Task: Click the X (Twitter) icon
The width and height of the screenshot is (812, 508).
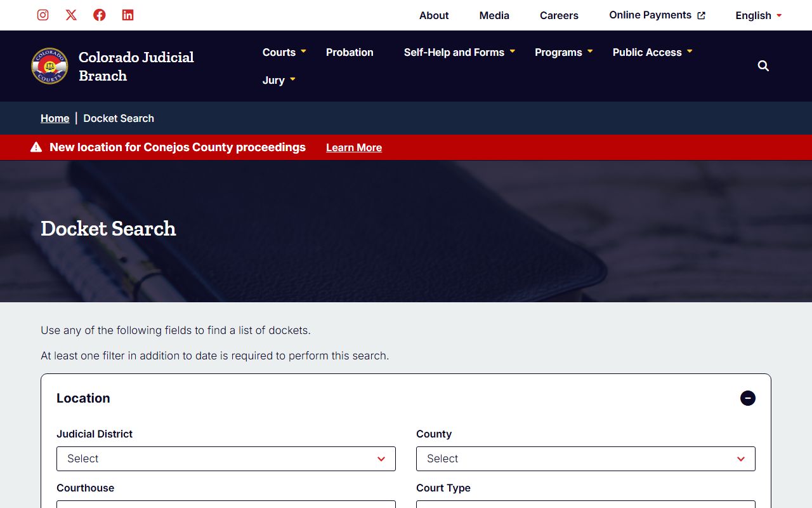Action: (x=71, y=15)
